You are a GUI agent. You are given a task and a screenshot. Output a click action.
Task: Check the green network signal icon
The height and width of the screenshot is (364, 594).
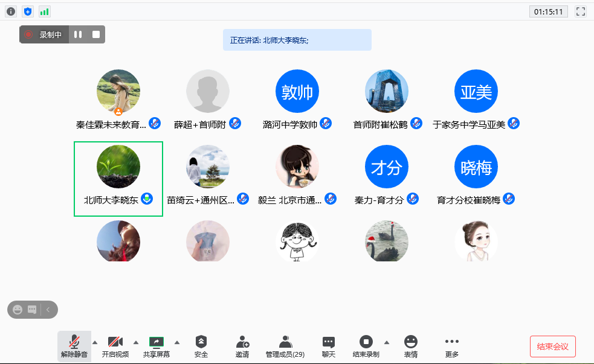coord(45,11)
